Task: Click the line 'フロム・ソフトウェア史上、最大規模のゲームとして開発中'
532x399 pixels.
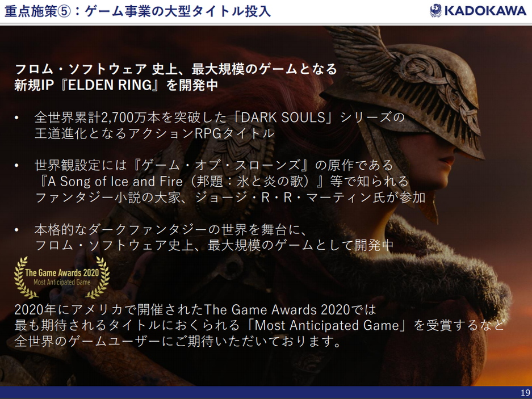Action: click(x=214, y=245)
